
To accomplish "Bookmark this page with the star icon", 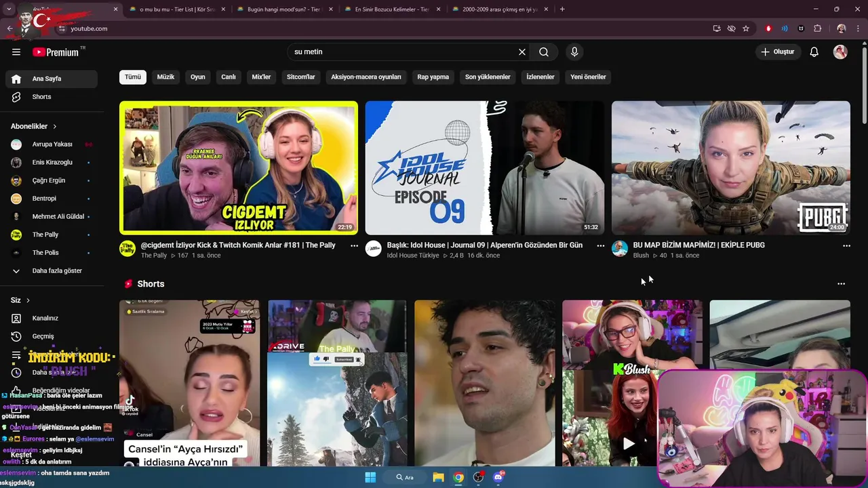I will [x=746, y=28].
